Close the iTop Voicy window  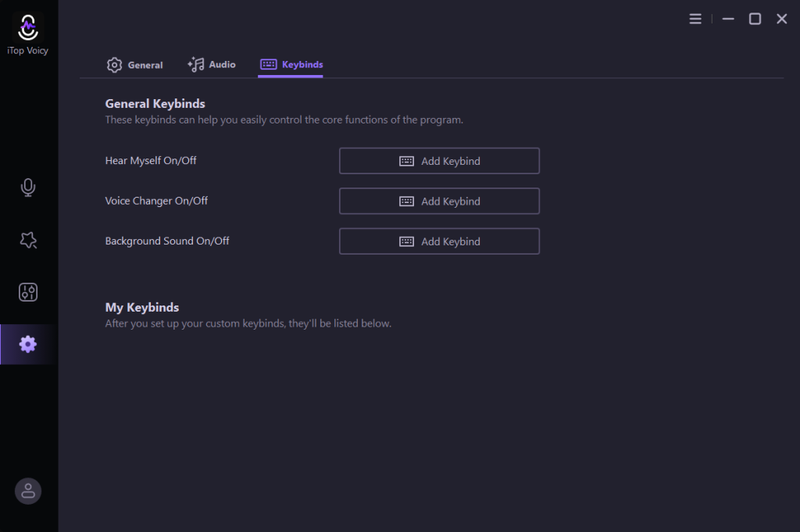click(x=781, y=19)
